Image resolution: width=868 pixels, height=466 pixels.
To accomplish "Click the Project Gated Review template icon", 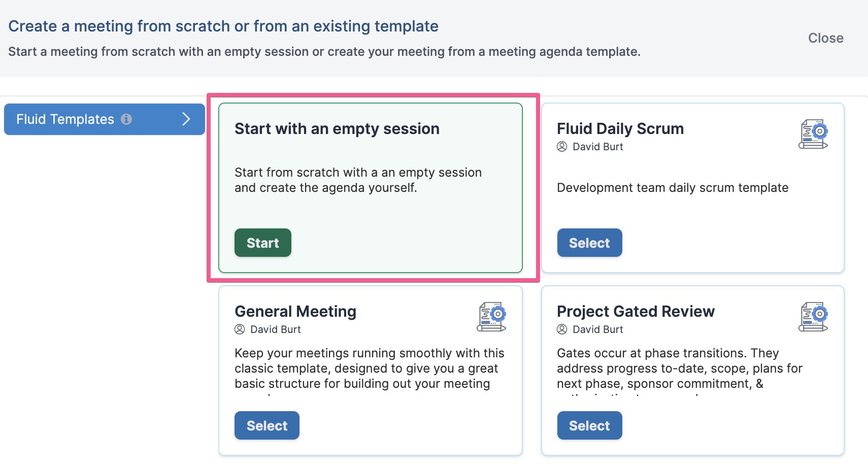I will coord(813,317).
